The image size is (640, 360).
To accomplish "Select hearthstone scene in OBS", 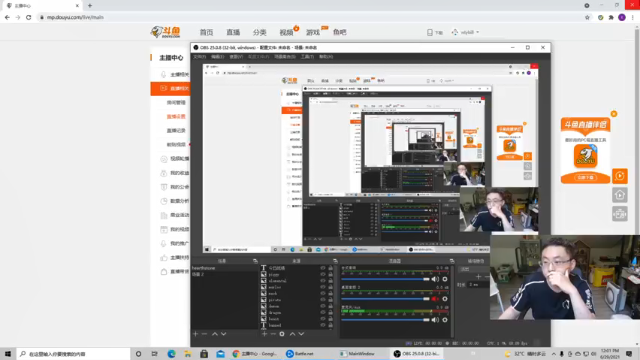I will 224,268.
